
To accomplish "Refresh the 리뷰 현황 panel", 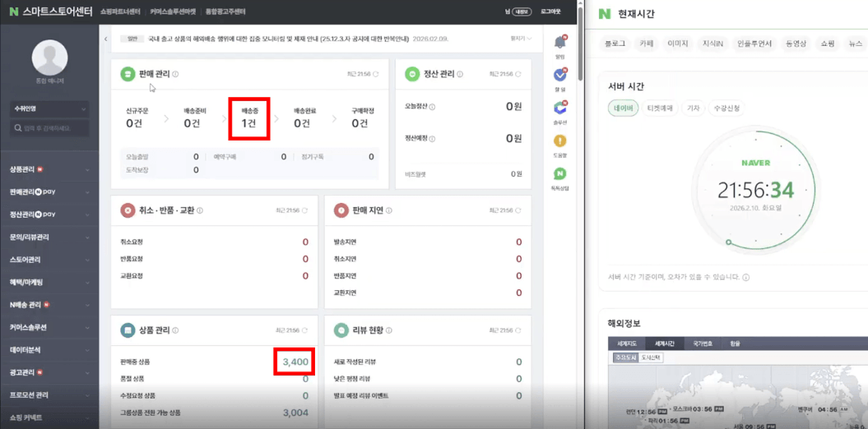I will (518, 330).
